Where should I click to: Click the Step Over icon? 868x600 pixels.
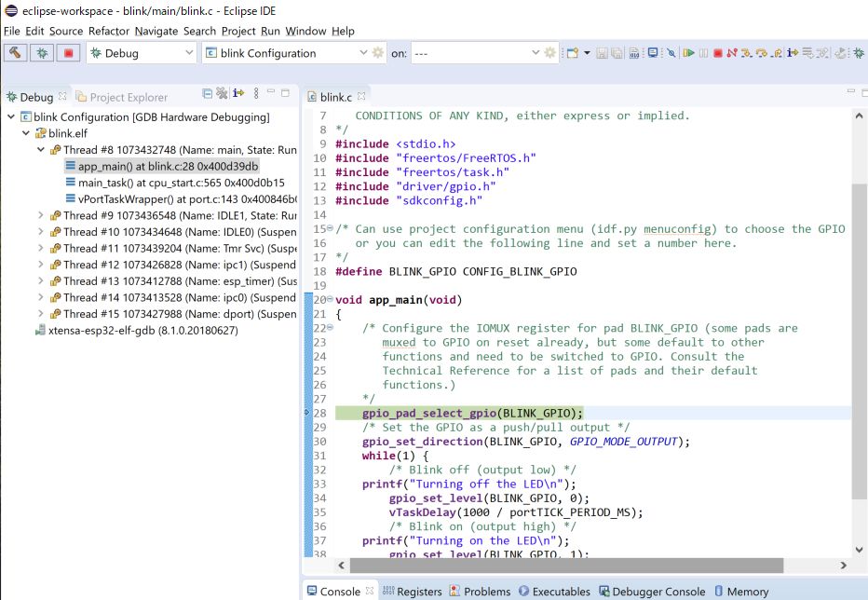[x=762, y=52]
